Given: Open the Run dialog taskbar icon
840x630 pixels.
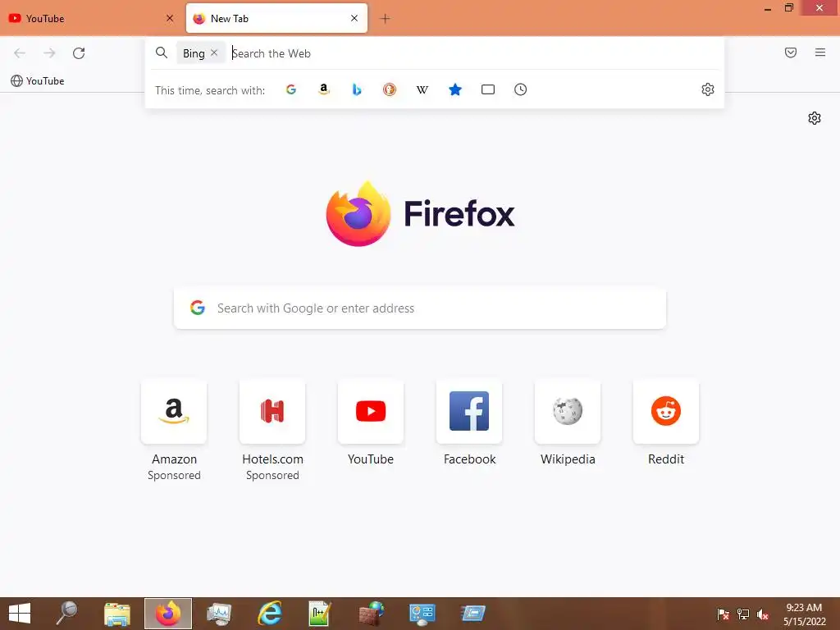Looking at the screenshot, I should coord(473,614).
